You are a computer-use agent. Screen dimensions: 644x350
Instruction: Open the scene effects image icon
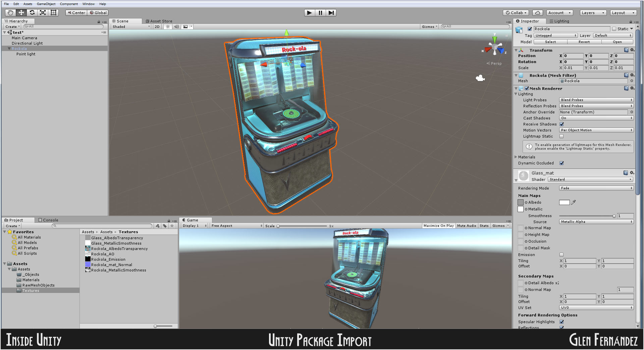click(x=185, y=27)
